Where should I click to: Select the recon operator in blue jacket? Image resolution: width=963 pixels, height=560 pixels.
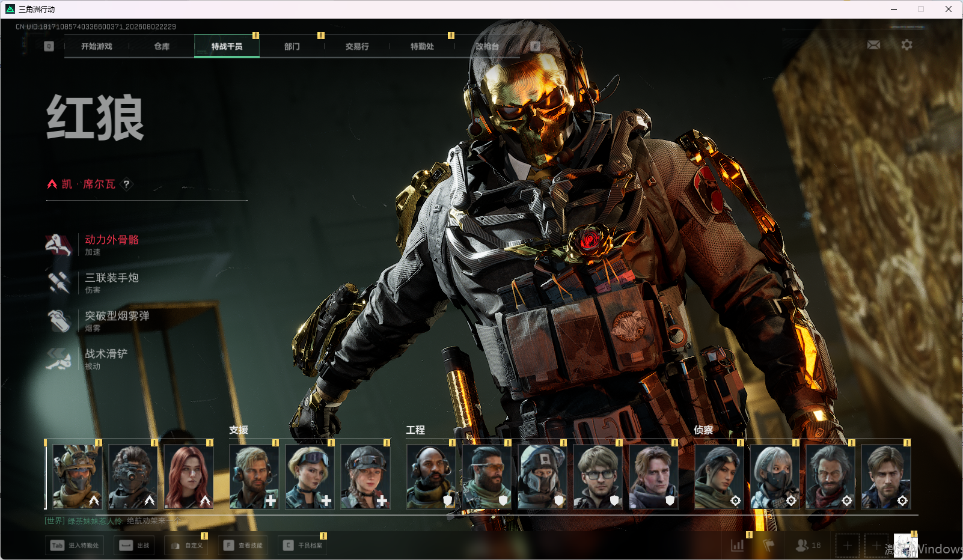click(x=885, y=477)
